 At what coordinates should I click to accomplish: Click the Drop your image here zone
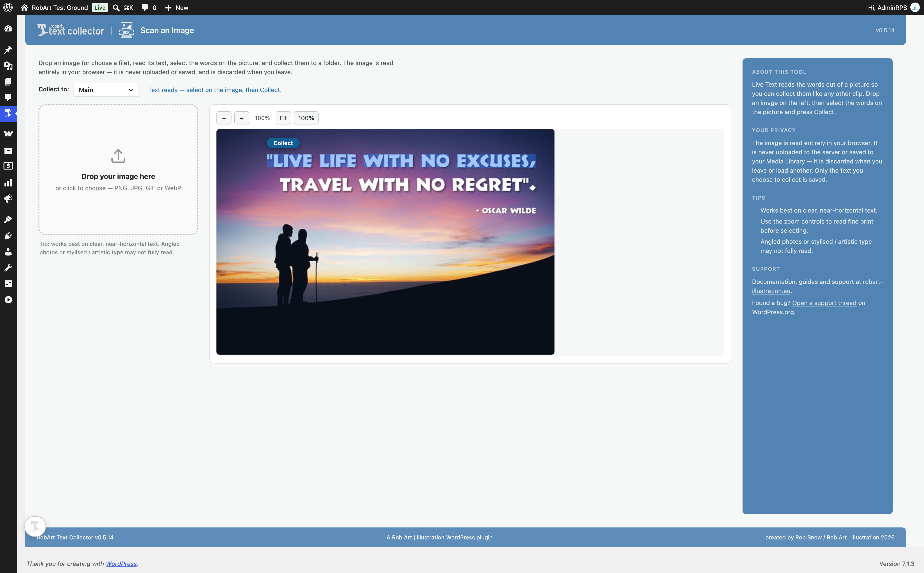pyautogui.click(x=118, y=169)
